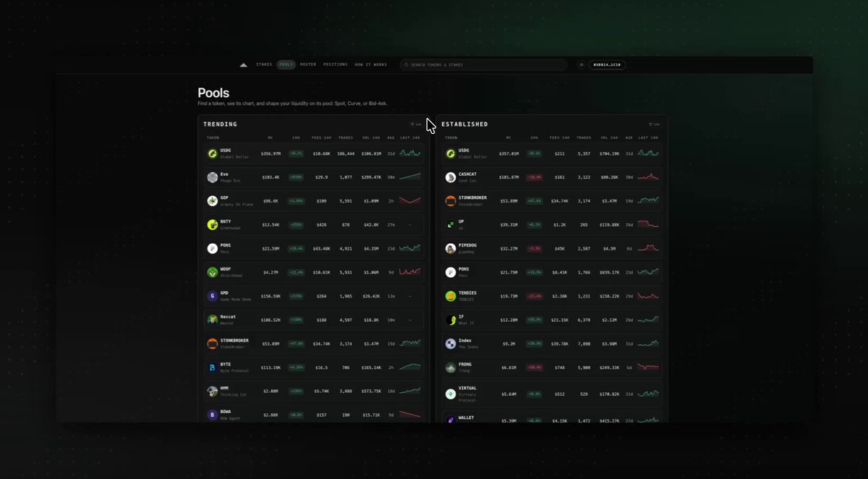Click the VIRTUAL token icon
The image size is (868, 479).
[451, 394]
